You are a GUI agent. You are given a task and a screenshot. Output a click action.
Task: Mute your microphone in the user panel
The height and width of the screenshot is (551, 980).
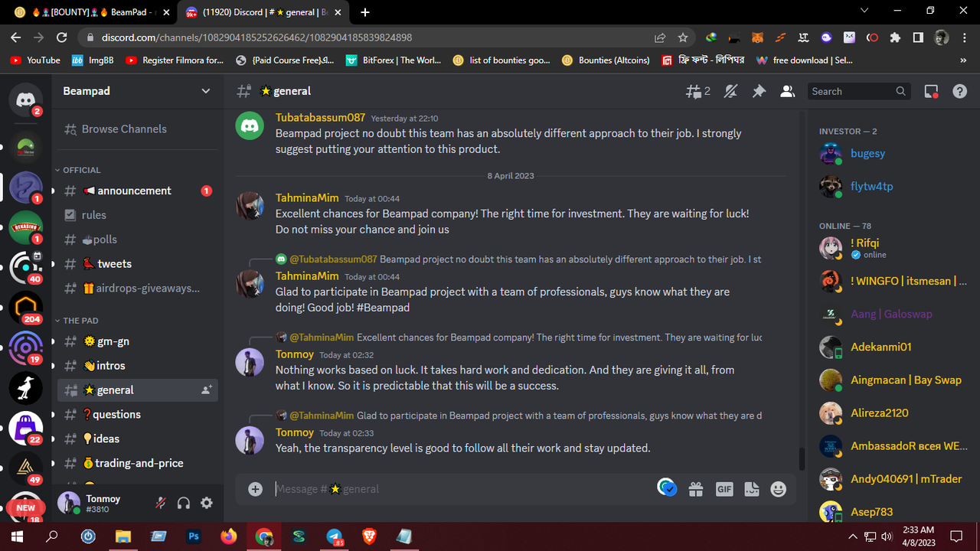pos(161,503)
